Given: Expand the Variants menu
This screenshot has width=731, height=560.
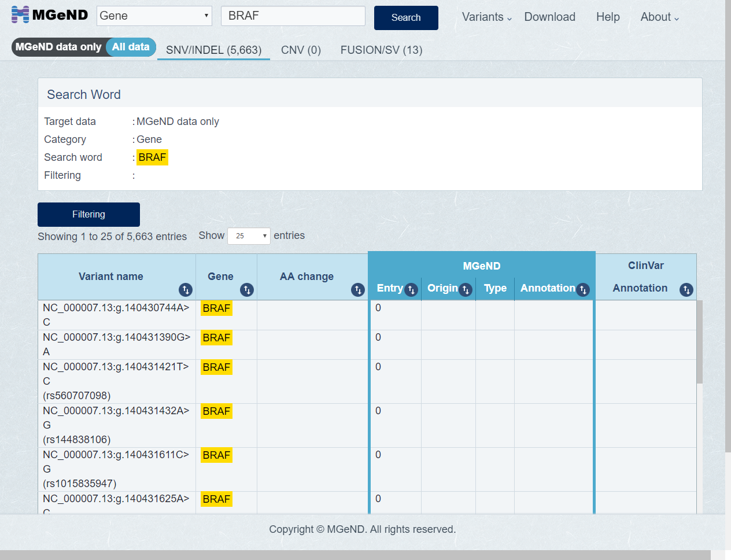Looking at the screenshot, I should tap(487, 17).
